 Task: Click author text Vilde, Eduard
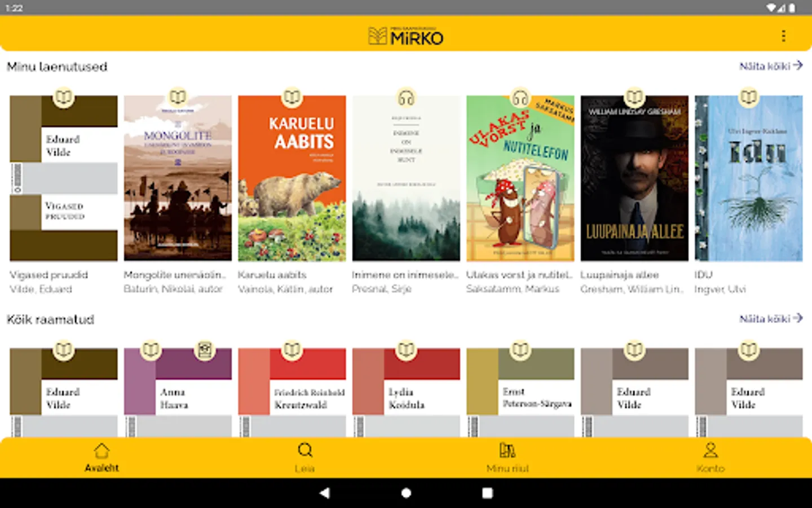pos(41,289)
